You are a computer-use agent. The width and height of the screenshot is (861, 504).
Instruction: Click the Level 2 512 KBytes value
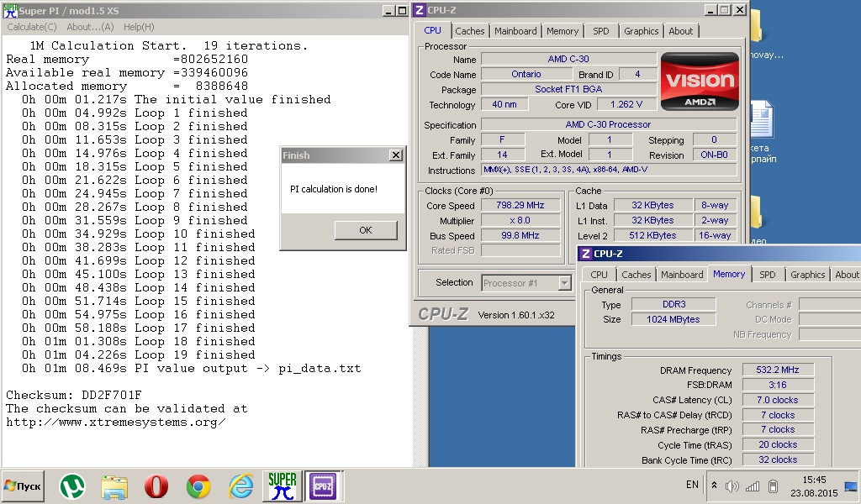point(652,235)
